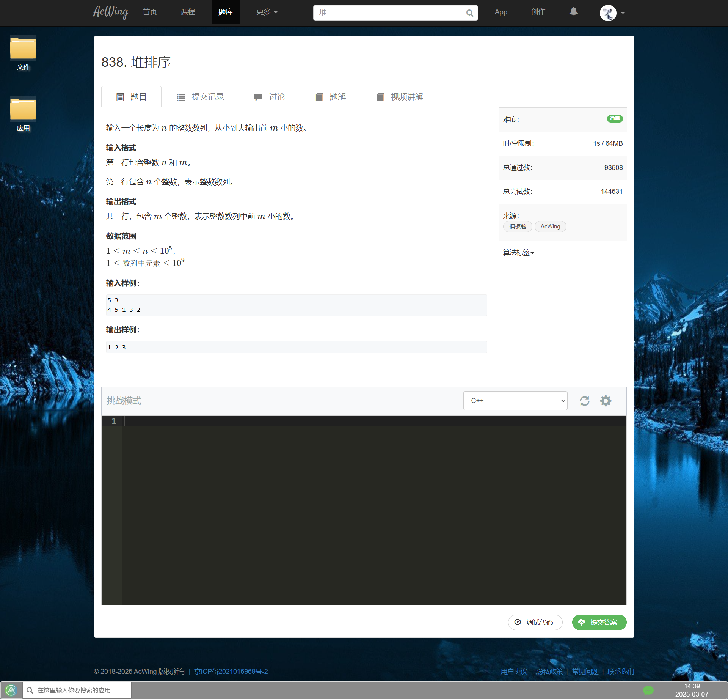Click the 总通过数 value 93508
The image size is (728, 700).
(x=613, y=168)
